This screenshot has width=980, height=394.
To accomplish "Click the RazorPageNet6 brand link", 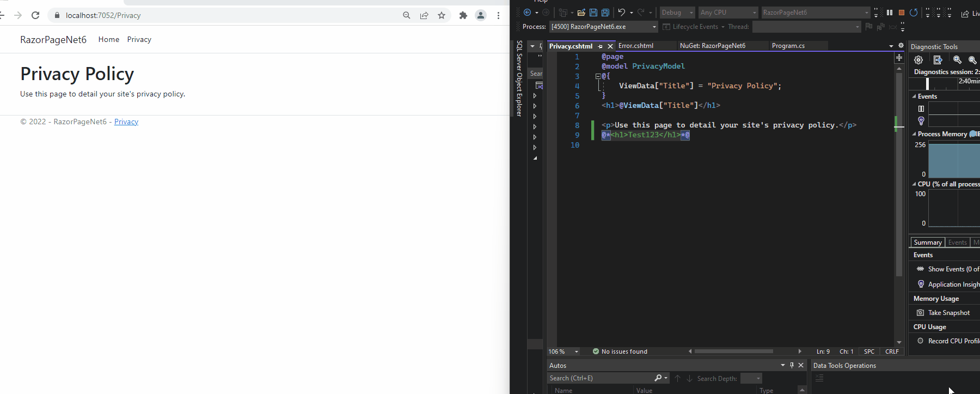I will pos(53,40).
